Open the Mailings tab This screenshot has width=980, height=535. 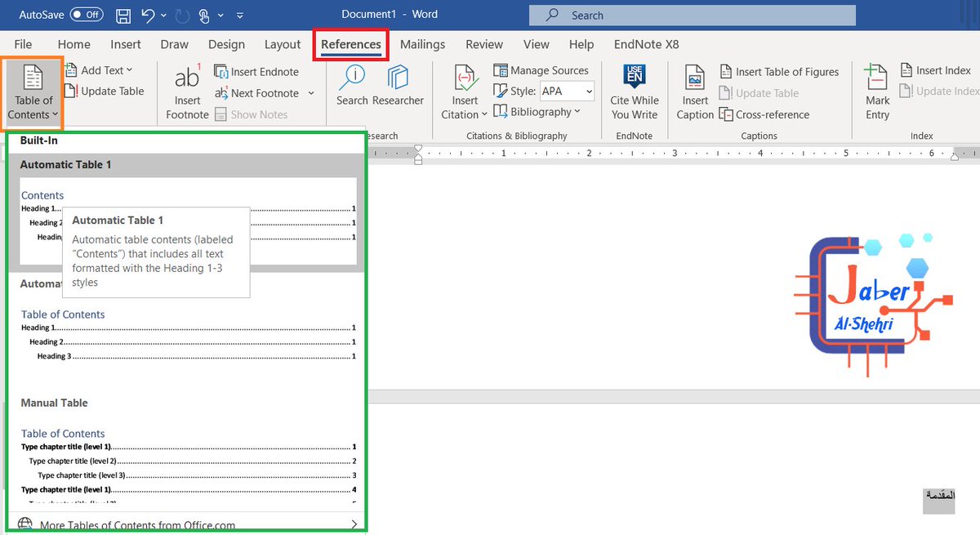(x=422, y=44)
